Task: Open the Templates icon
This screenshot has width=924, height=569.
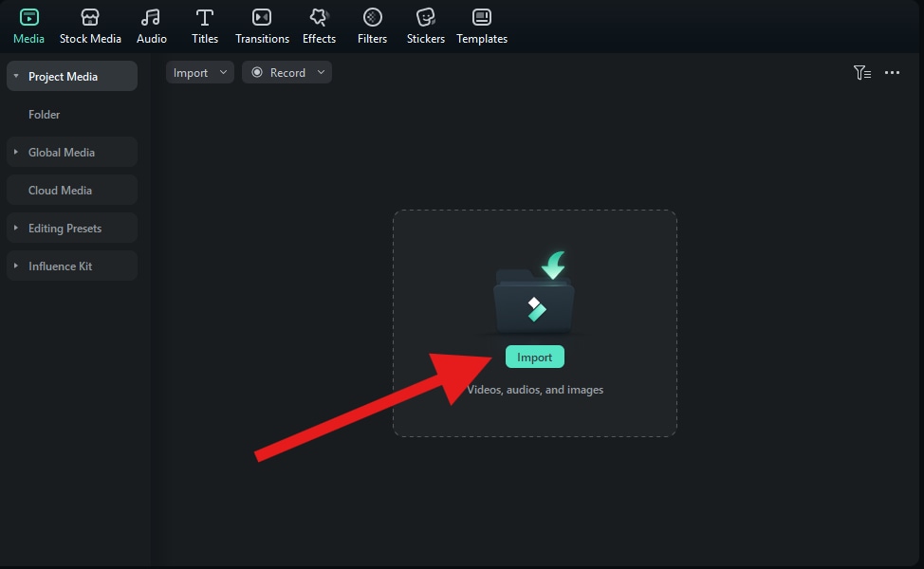Action: [x=481, y=17]
